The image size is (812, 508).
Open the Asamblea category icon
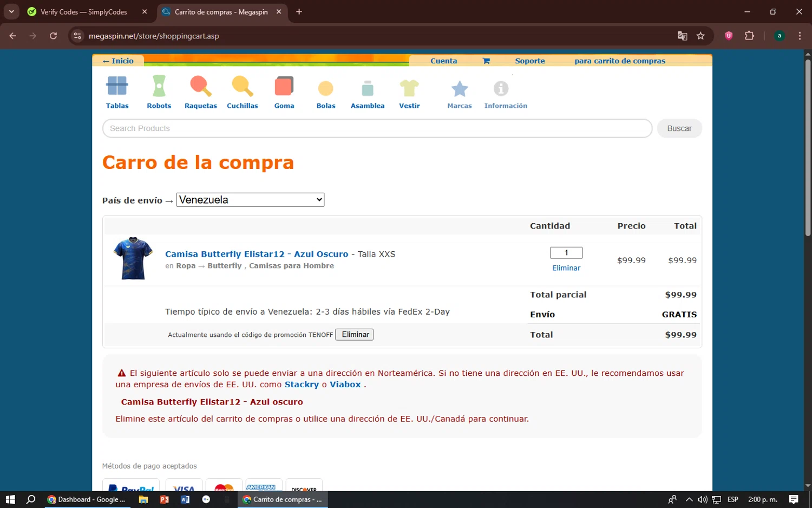368,88
